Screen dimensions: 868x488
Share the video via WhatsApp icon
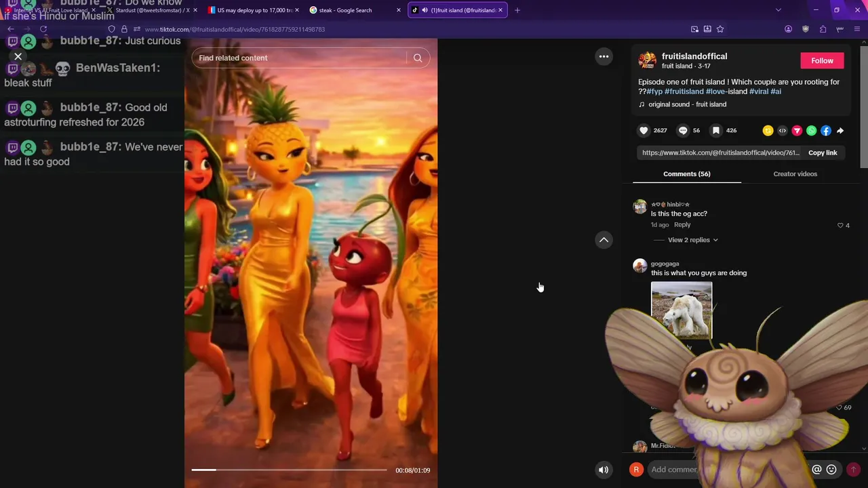pyautogui.click(x=811, y=131)
